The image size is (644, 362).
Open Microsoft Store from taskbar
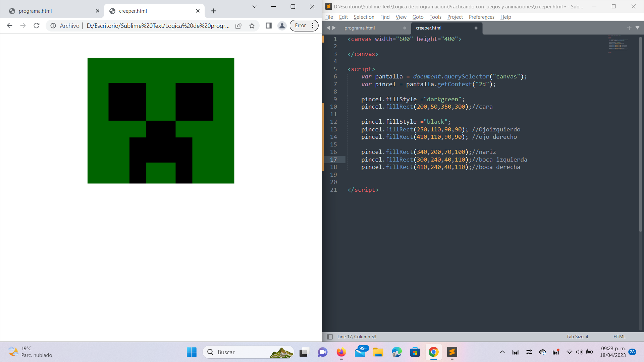click(x=415, y=352)
